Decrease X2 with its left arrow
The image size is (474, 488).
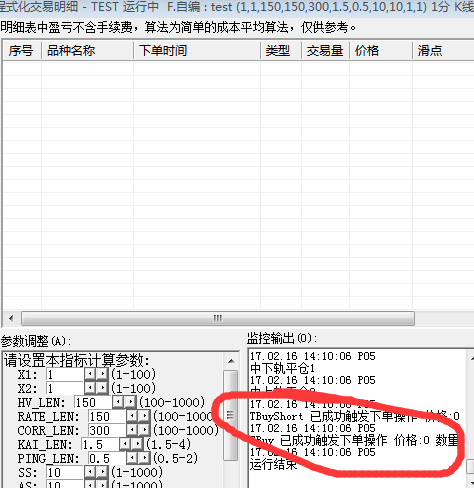click(90, 388)
